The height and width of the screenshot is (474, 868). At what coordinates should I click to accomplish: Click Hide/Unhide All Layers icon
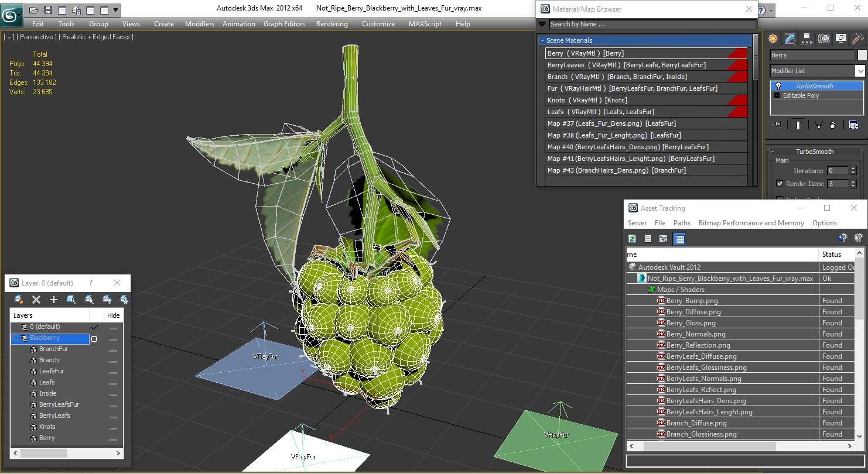pyautogui.click(x=107, y=300)
